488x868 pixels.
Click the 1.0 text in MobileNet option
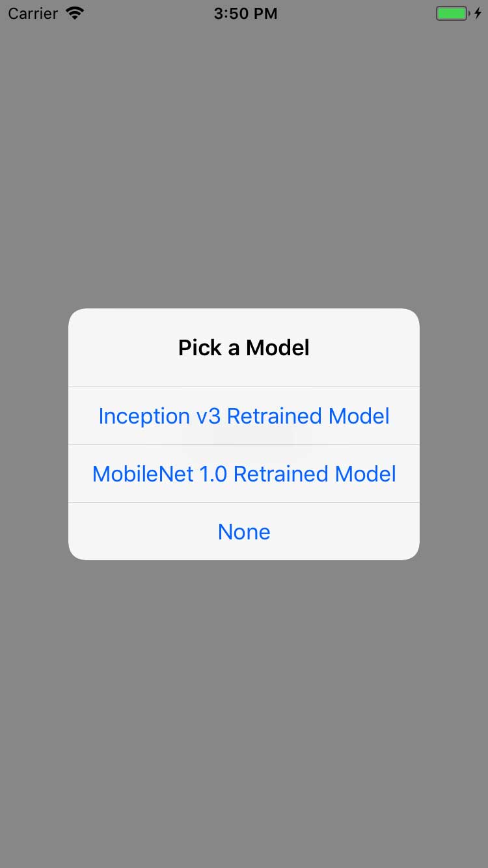click(213, 474)
